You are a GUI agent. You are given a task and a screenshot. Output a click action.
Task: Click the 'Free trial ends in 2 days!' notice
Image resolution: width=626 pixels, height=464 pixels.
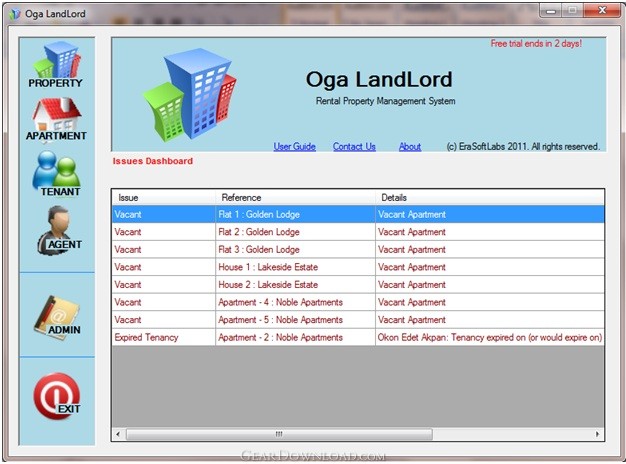point(536,44)
